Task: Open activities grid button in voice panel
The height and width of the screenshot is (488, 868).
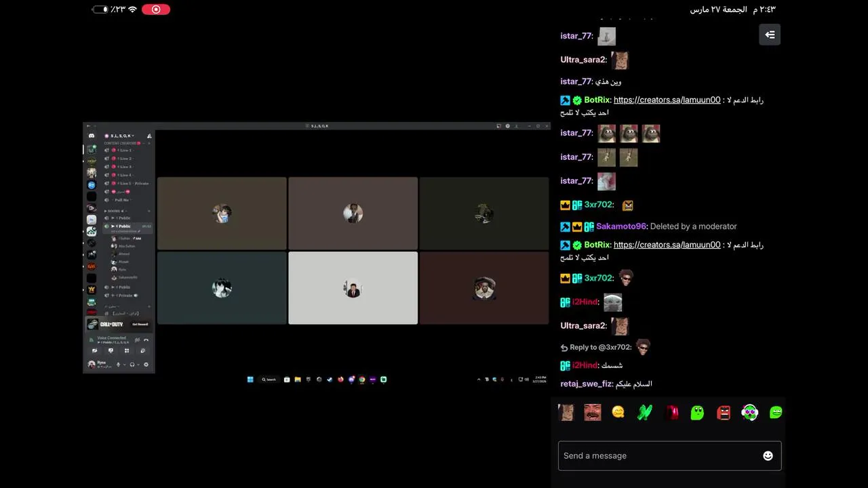Action: [127, 350]
